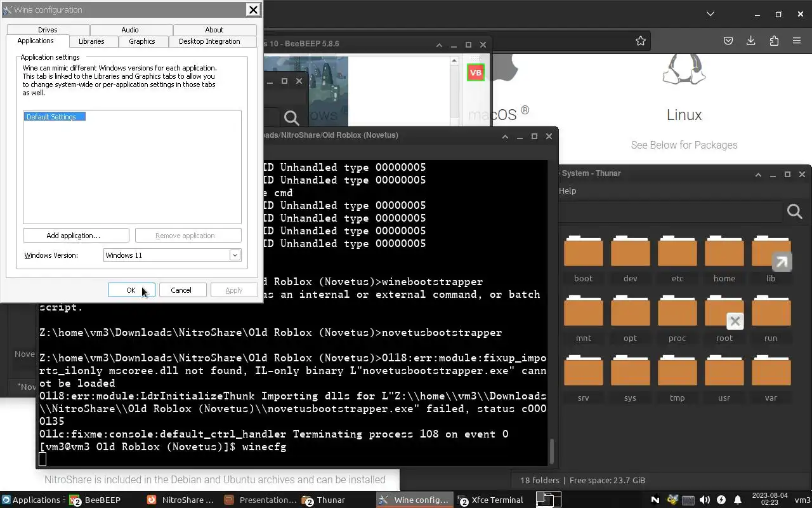812x508 pixels.
Task: Click the keyboard tray icon
Action: tap(688, 500)
